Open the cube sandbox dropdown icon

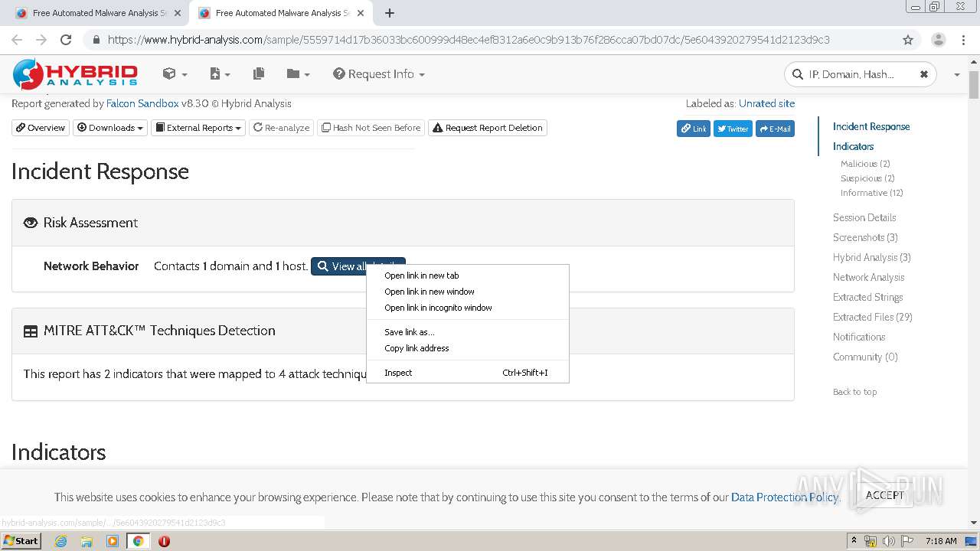click(x=175, y=74)
